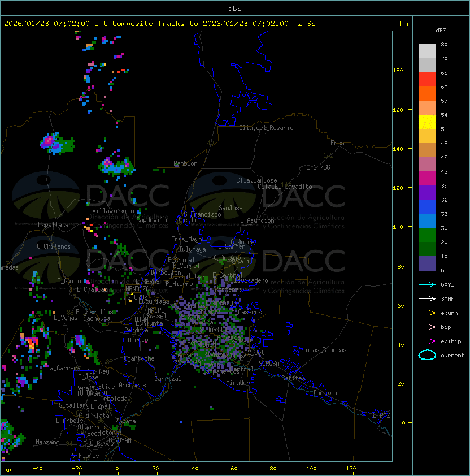
Task: Click the Zapata label
Action: pyautogui.click(x=125, y=421)
